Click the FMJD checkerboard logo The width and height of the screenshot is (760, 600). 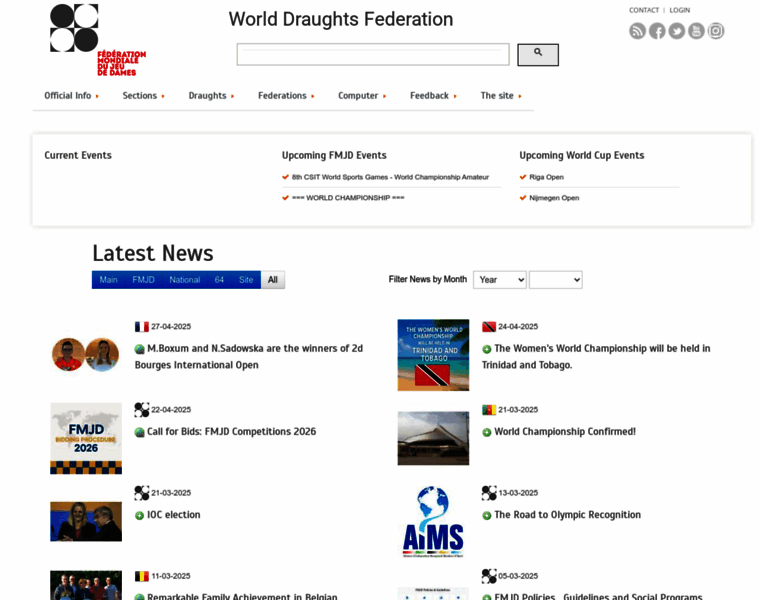tap(97, 40)
